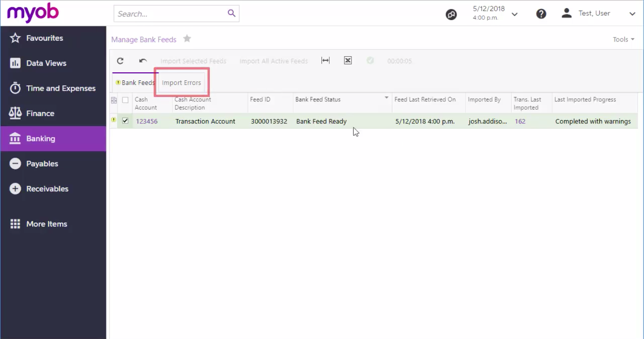Click the user profile avatar icon
Screen dimensions: 644x339
coord(567,13)
